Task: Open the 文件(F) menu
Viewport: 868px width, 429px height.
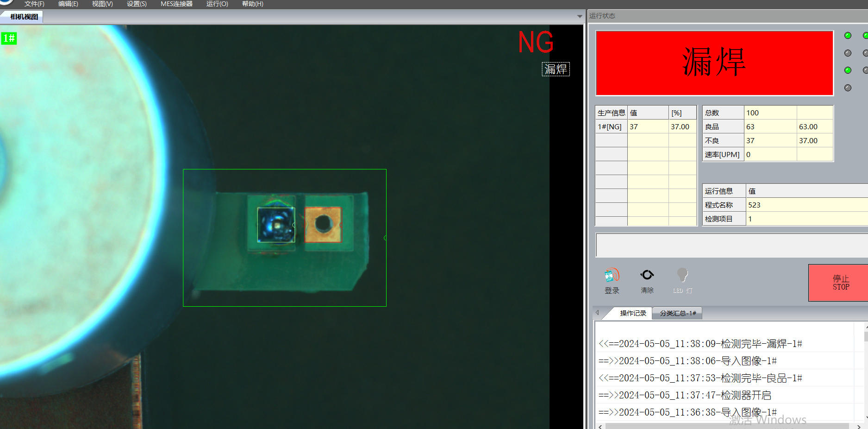Action: pyautogui.click(x=34, y=4)
